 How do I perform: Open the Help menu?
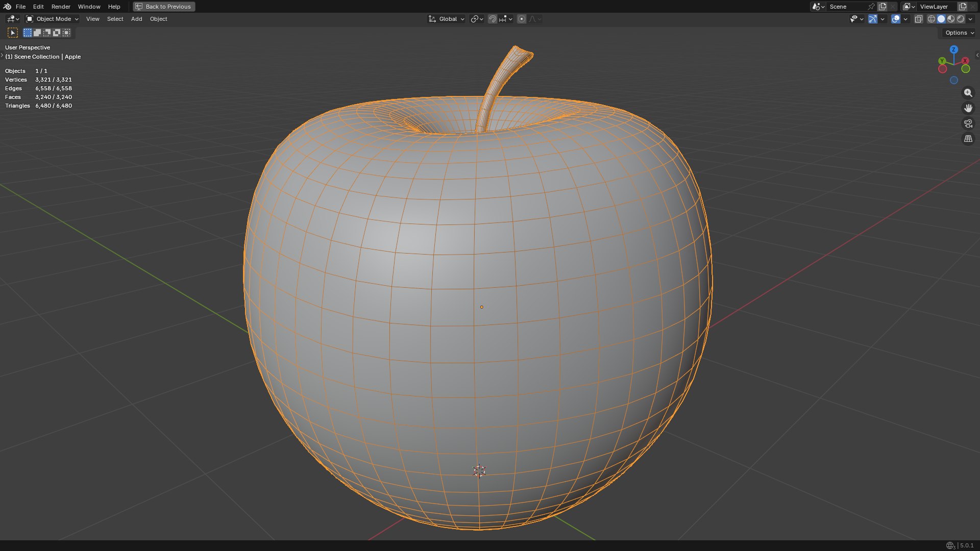(x=114, y=7)
